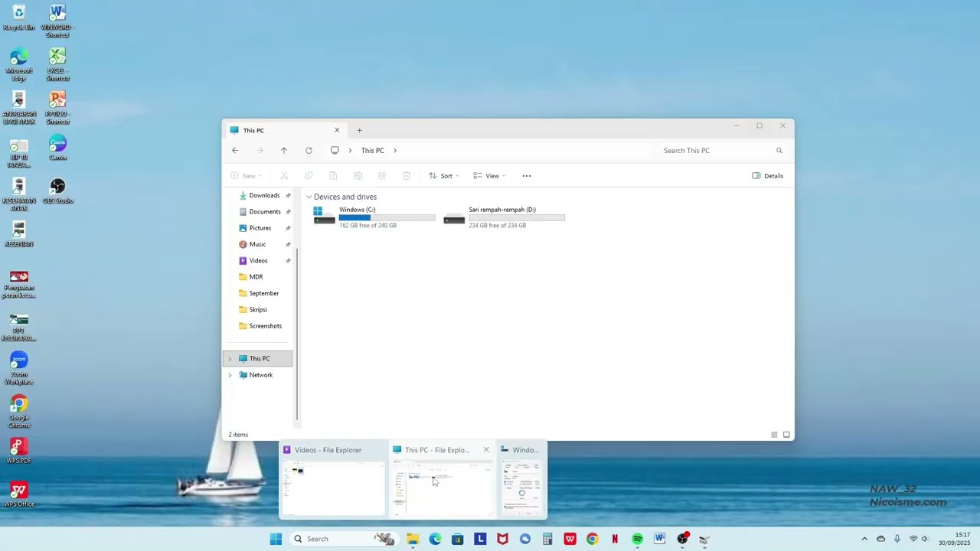Select the This PC window tab

click(x=283, y=130)
